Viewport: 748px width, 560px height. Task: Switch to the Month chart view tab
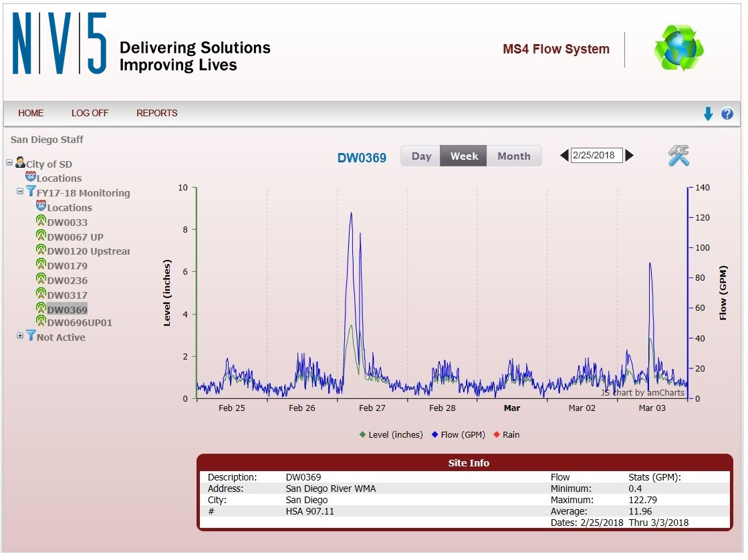(514, 156)
